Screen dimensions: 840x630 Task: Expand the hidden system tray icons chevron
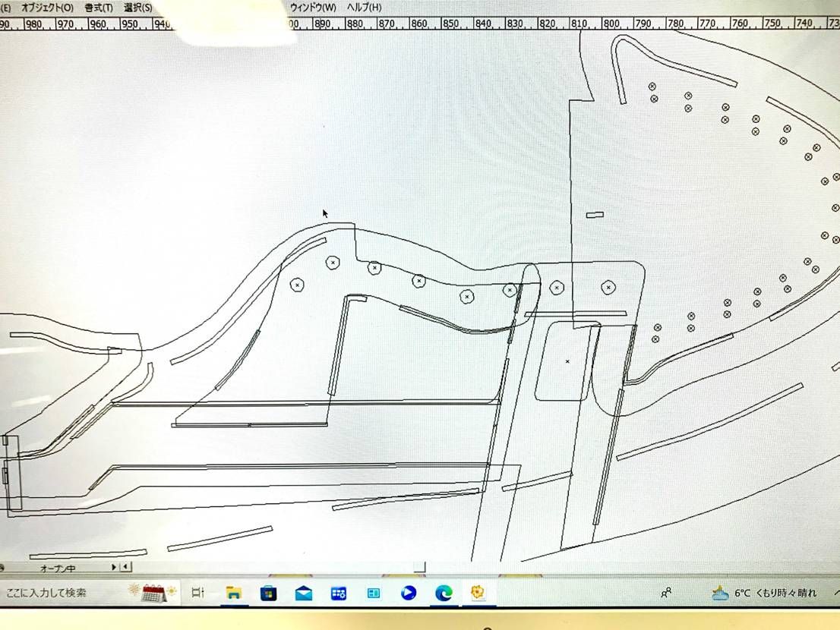click(x=835, y=593)
